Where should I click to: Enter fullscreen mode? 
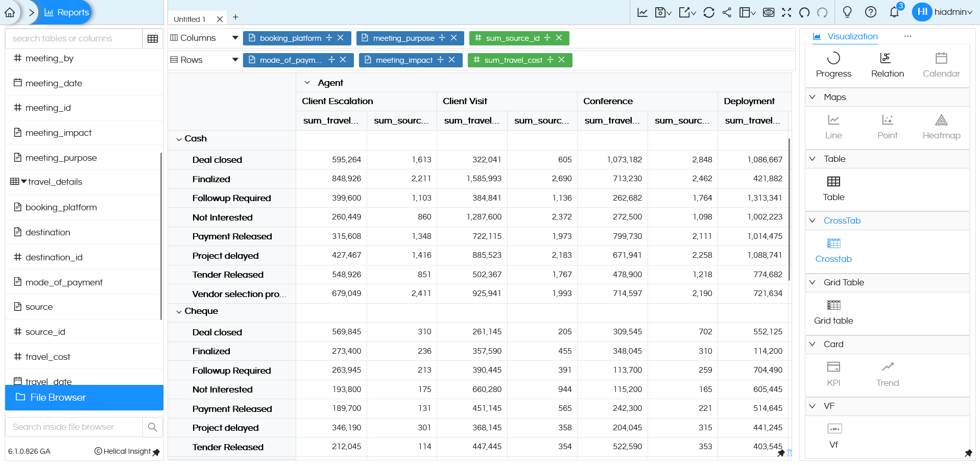[x=786, y=12]
